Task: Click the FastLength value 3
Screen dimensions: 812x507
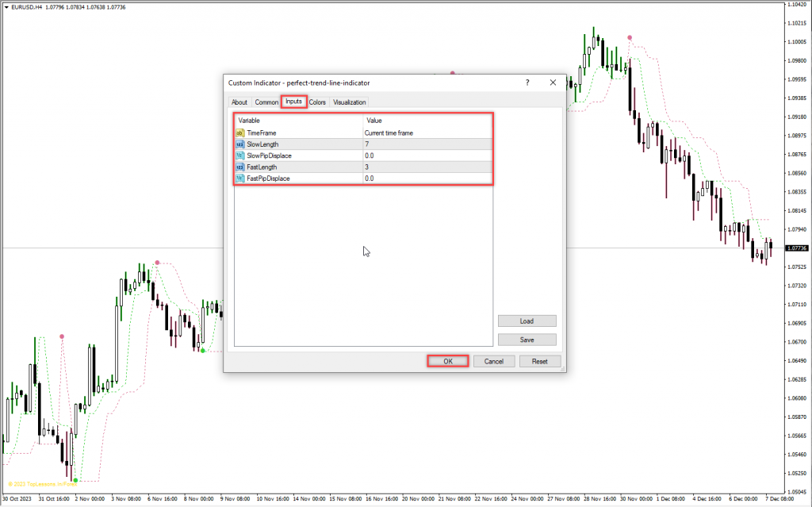Action: click(x=427, y=167)
